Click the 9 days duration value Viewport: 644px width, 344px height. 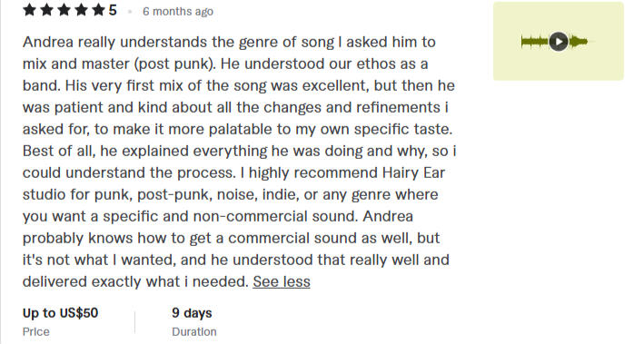[192, 313]
